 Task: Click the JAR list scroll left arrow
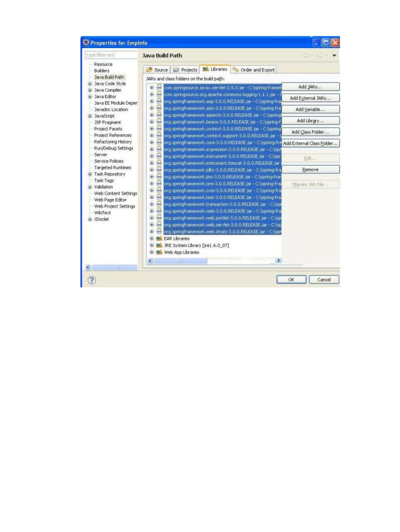(151, 261)
